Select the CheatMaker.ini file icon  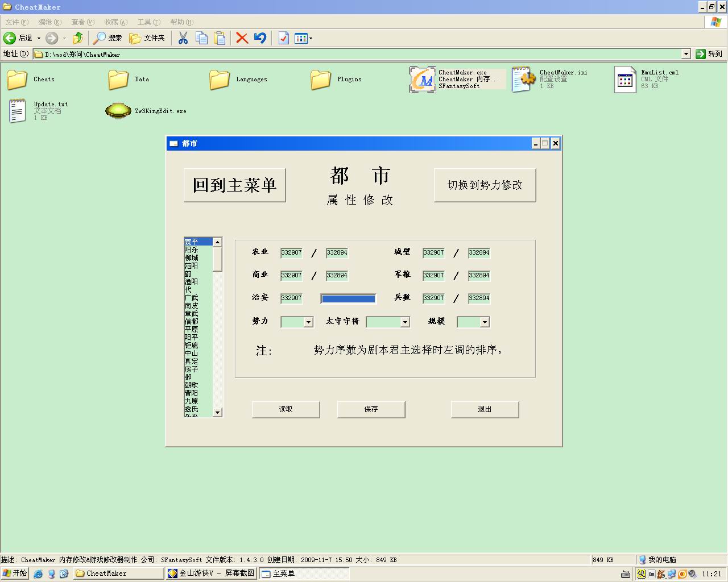[524, 80]
